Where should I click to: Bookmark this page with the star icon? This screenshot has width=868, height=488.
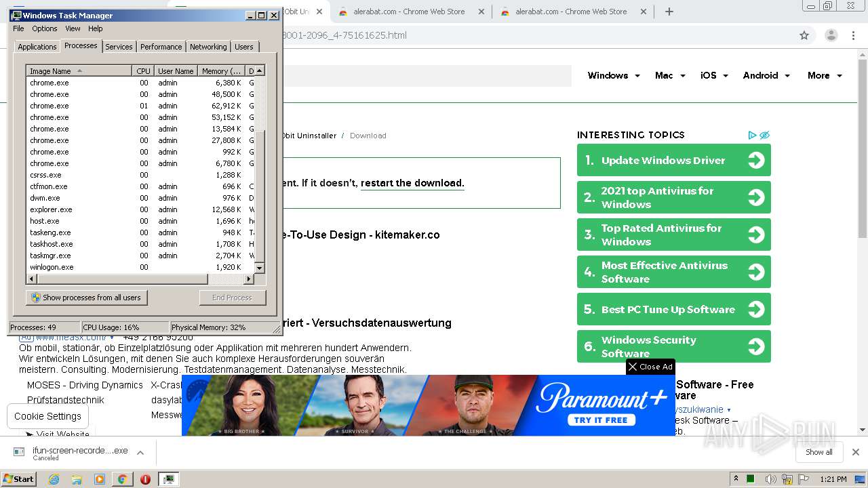point(804,35)
